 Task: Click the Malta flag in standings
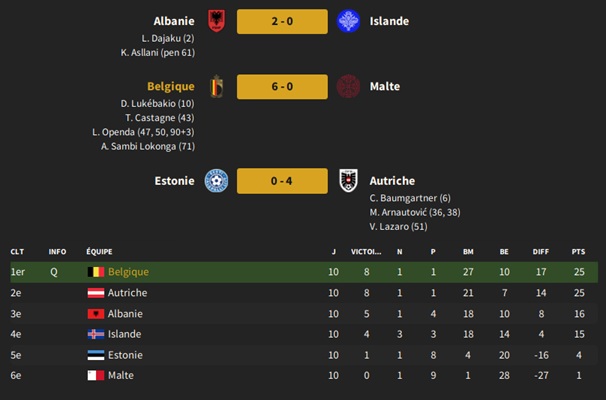point(96,375)
